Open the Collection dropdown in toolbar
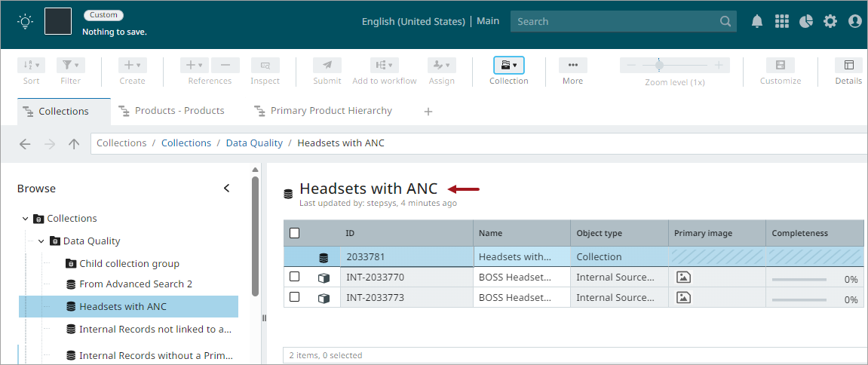 [x=509, y=66]
